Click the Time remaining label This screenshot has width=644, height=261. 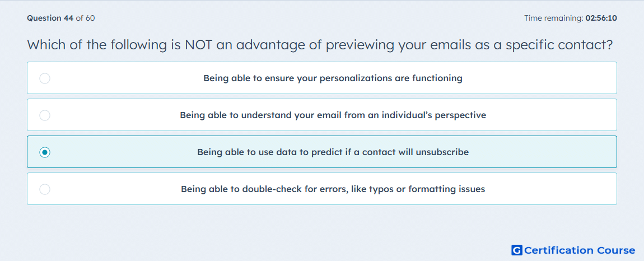coord(554,18)
